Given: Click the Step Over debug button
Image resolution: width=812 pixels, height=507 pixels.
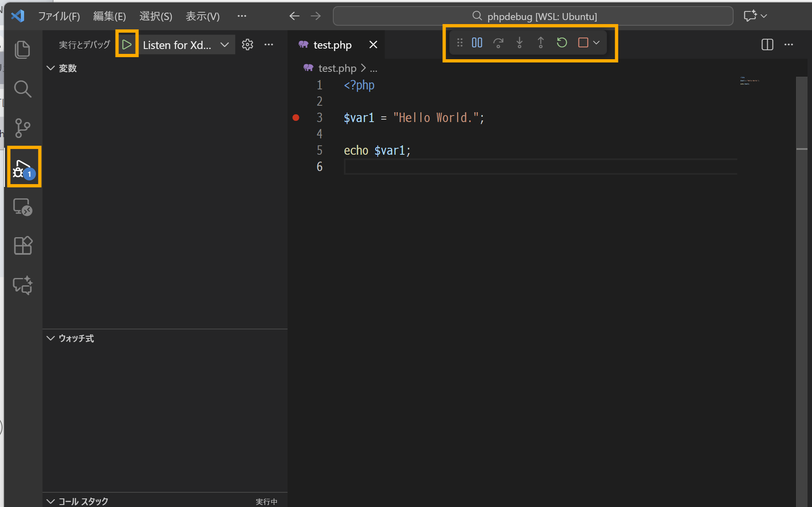Looking at the screenshot, I should click(x=498, y=43).
